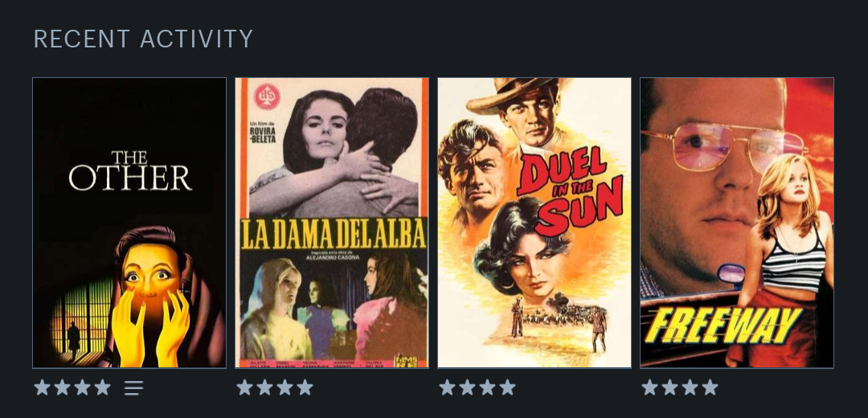Click the second star under La Dama del Alba
The image size is (868, 418).
pos(265,387)
